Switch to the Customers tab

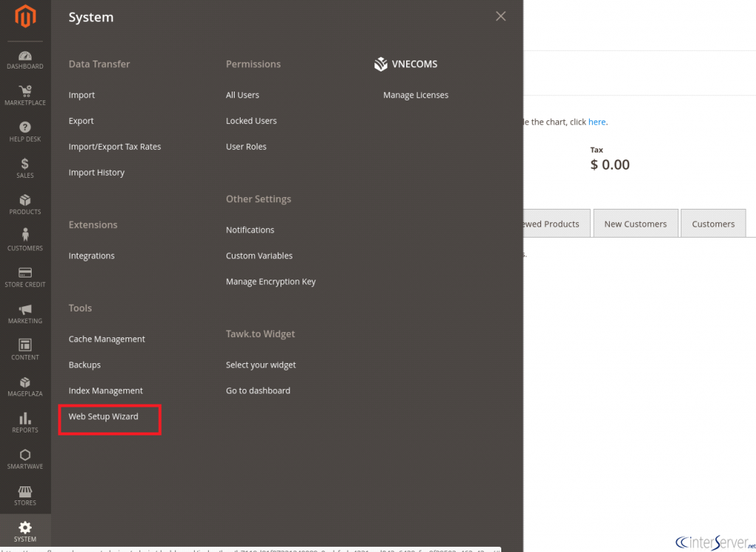(713, 224)
